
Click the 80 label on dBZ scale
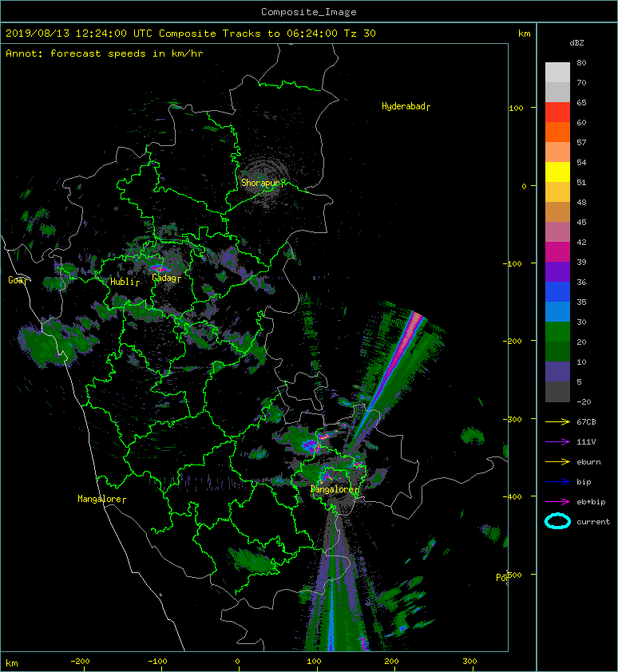tap(581, 62)
